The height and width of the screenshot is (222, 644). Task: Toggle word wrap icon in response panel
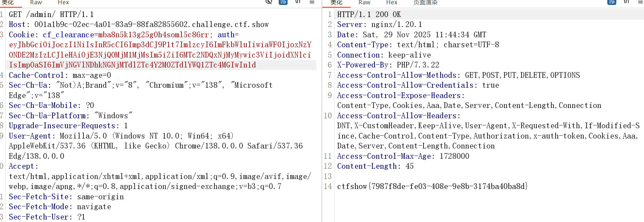coord(612,2)
